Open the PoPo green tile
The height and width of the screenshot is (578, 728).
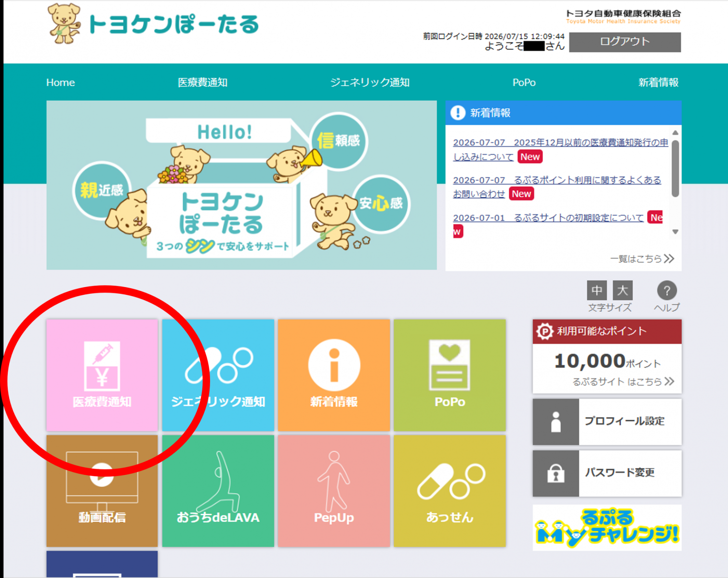[x=450, y=375]
